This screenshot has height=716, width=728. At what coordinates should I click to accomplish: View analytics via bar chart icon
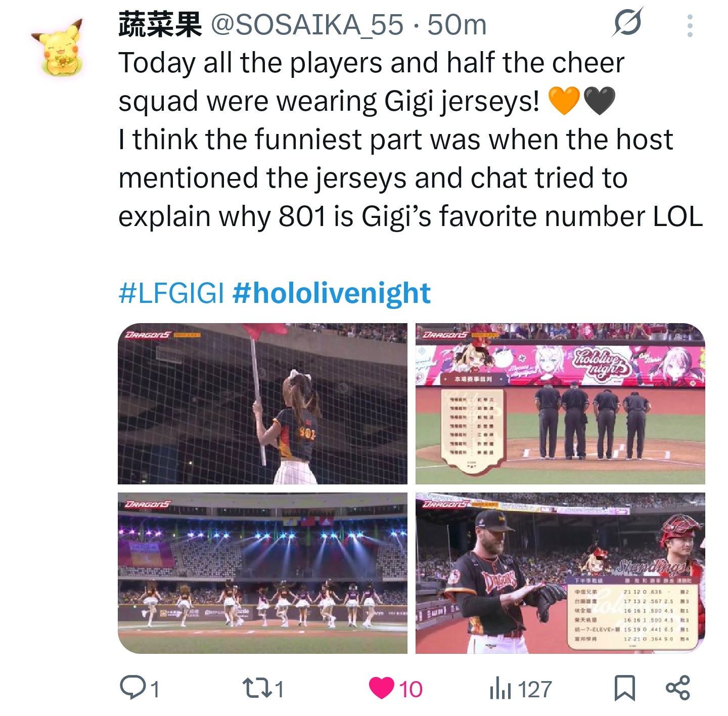tap(501, 689)
